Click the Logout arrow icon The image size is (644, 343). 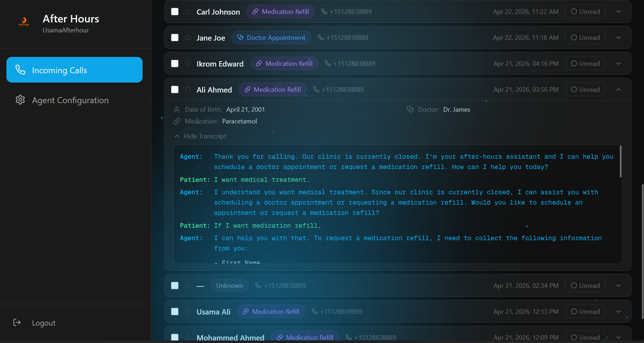[x=17, y=322]
